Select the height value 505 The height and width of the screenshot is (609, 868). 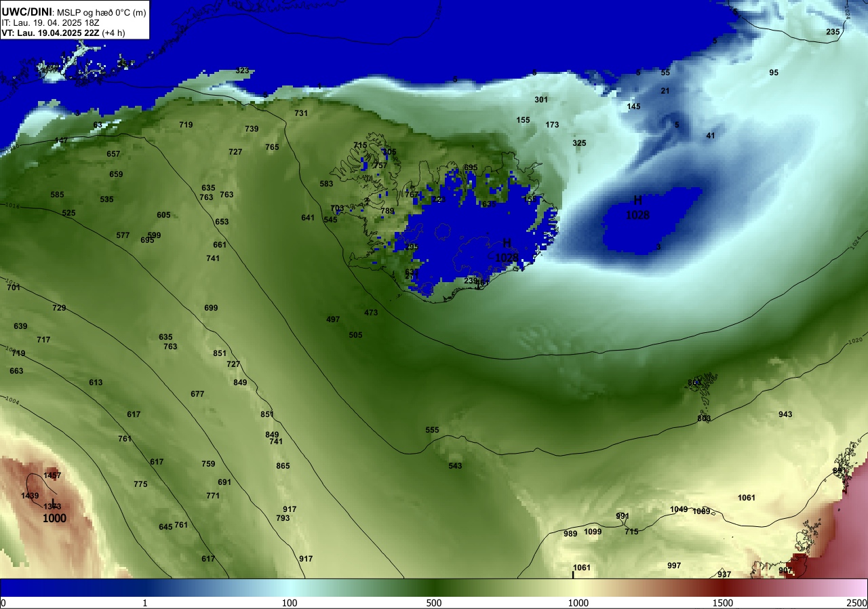(355, 335)
